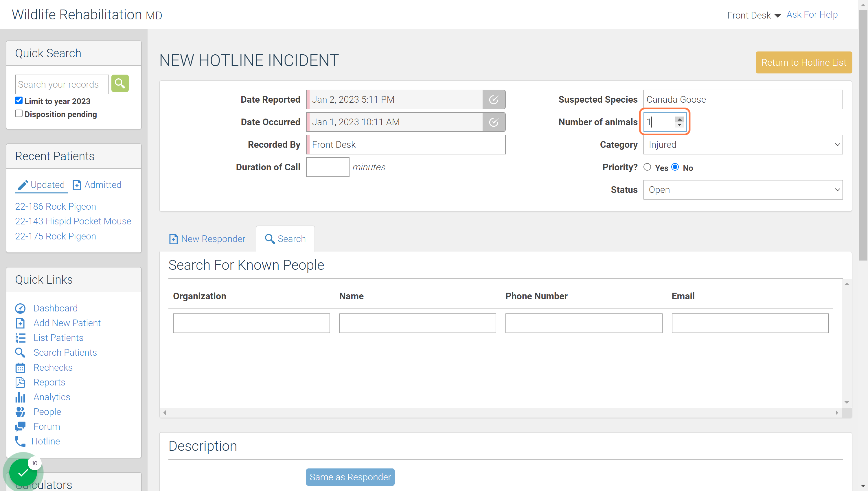The image size is (868, 491).
Task: Click the Organization search field
Action: coord(251,323)
